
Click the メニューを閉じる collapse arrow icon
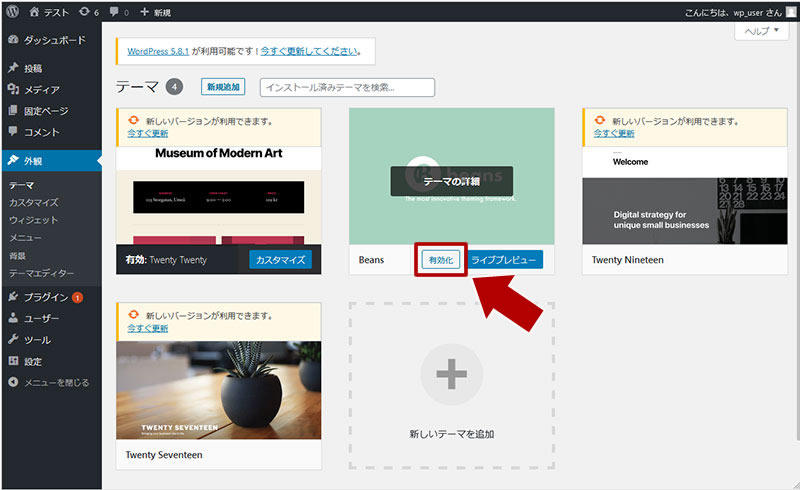[13, 382]
